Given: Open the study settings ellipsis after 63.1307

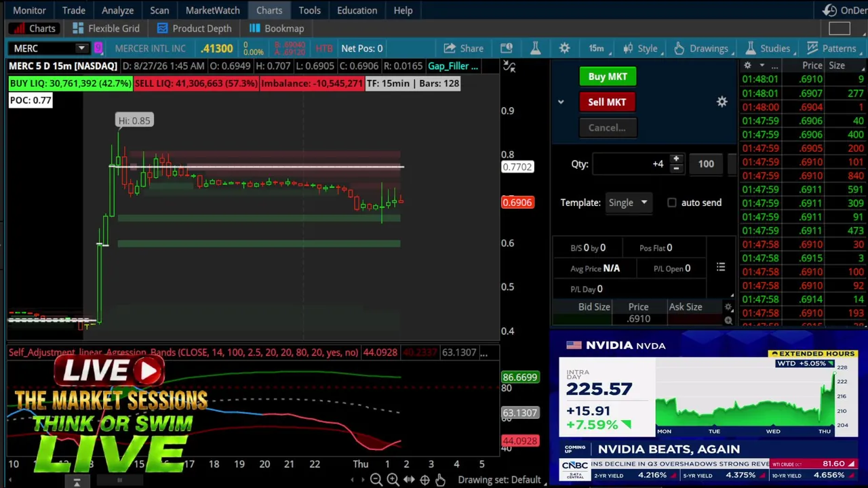Looking at the screenshot, I should [x=484, y=352].
